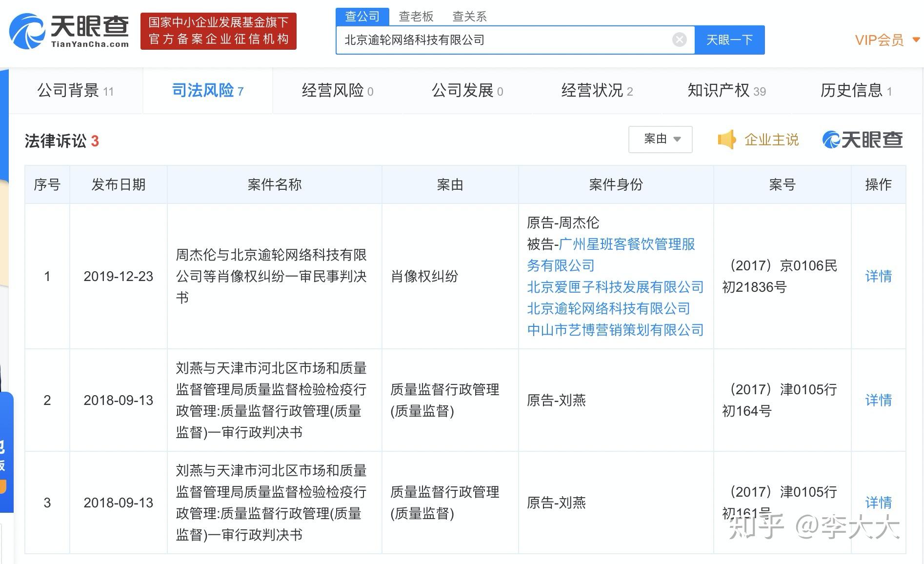Image resolution: width=924 pixels, height=564 pixels.
Task: Select the 周杰伦与北京逾轮网络科技有限公司 case name
Action: tap(271, 276)
